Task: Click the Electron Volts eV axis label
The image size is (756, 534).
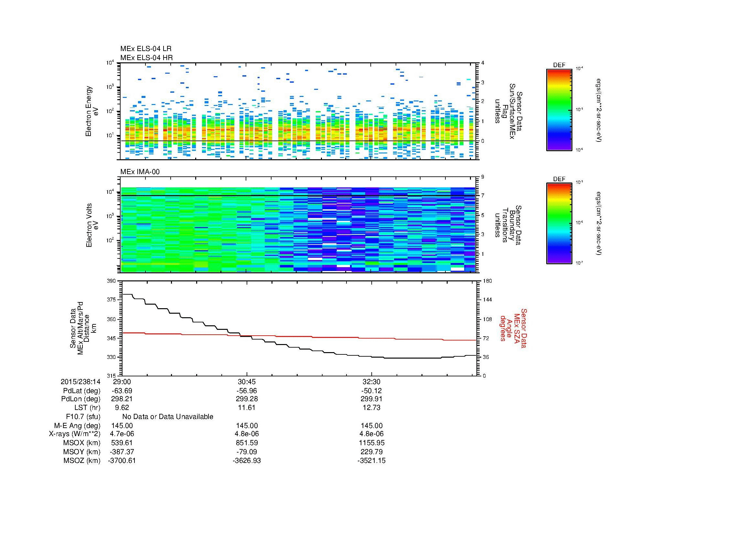Action: [x=92, y=225]
